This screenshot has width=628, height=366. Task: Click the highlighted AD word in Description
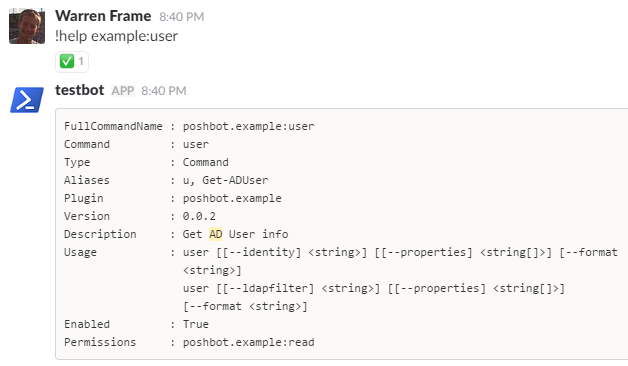[x=215, y=234]
